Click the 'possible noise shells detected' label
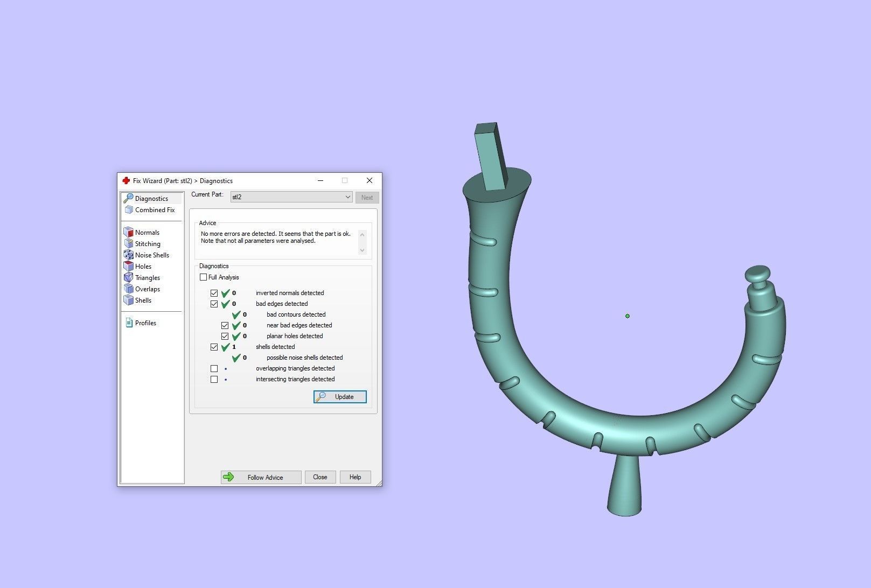The width and height of the screenshot is (871, 588). (304, 358)
